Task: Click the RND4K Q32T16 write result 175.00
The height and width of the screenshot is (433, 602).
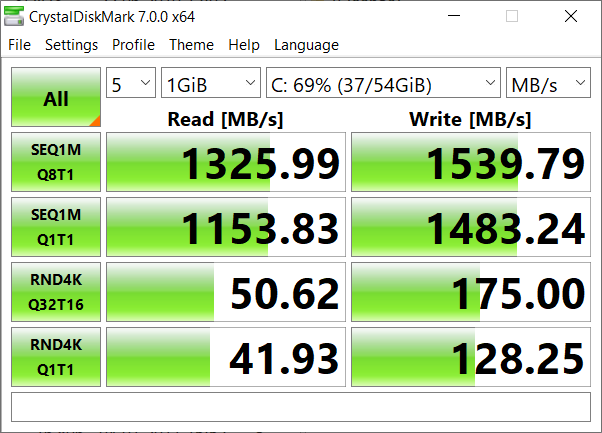Action: 471,292
